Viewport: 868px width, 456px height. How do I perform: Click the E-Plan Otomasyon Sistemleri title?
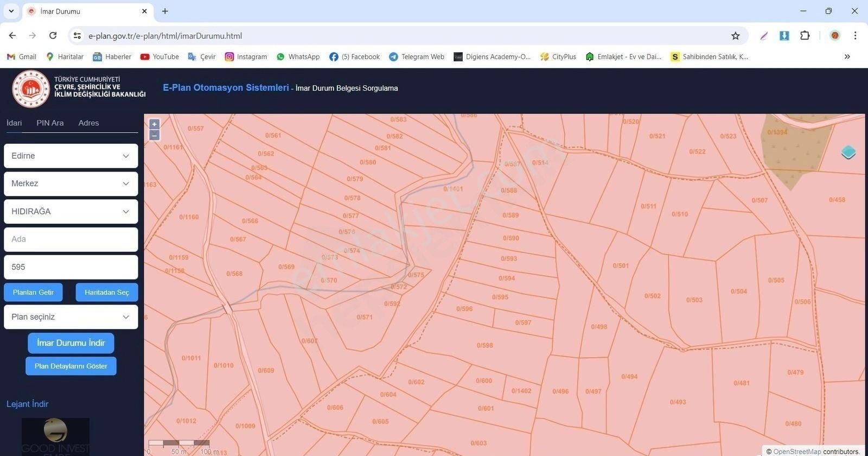tap(226, 87)
